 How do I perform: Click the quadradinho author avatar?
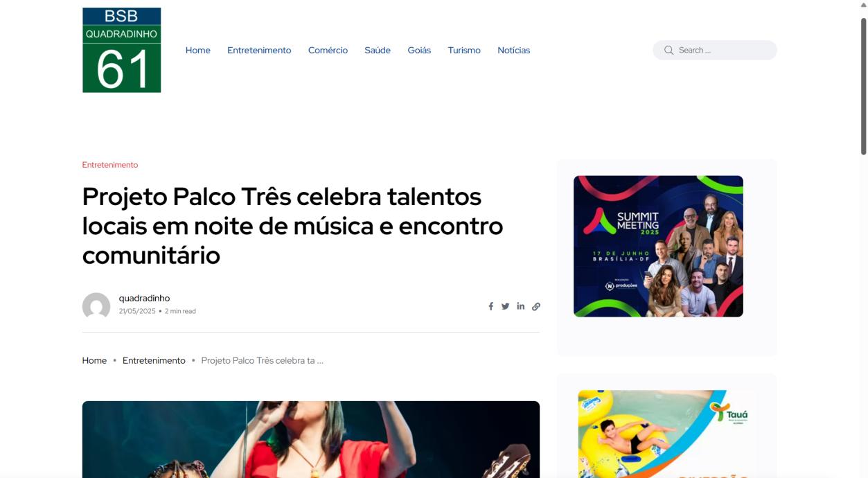click(x=96, y=306)
